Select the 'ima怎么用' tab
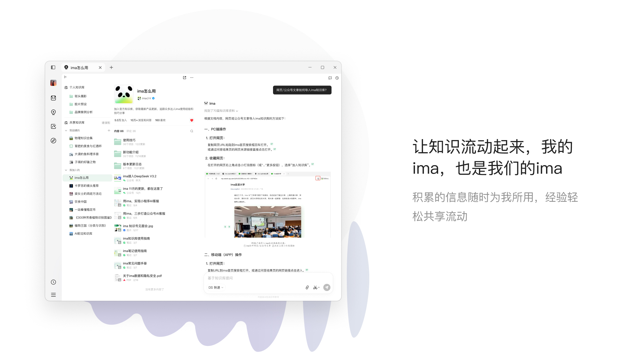This screenshot has height=362, width=644. click(x=83, y=68)
